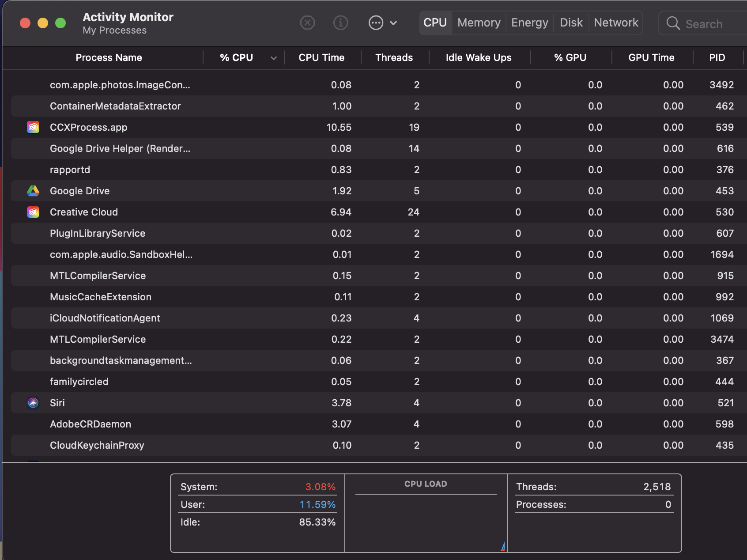747x560 pixels.
Task: Sort by PID column header
Action: (x=717, y=57)
